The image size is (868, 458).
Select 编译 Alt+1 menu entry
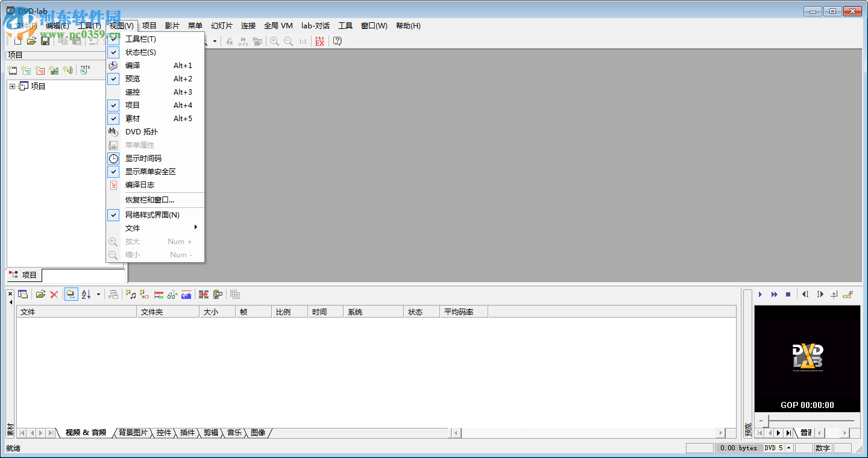(156, 66)
